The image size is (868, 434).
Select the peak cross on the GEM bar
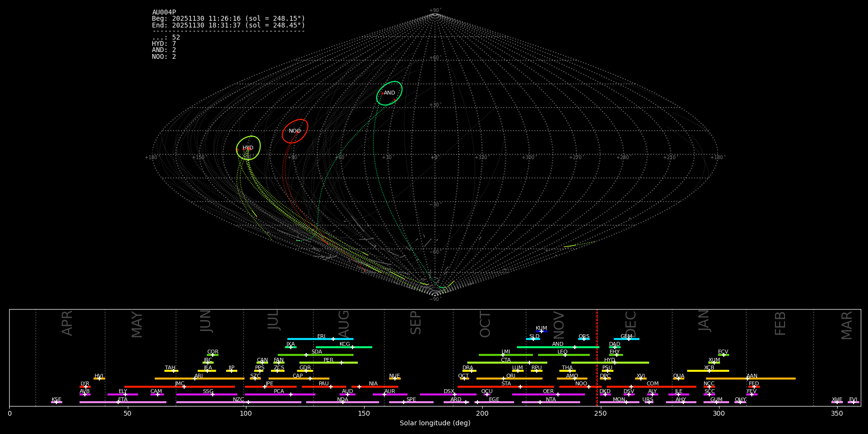tap(628, 339)
